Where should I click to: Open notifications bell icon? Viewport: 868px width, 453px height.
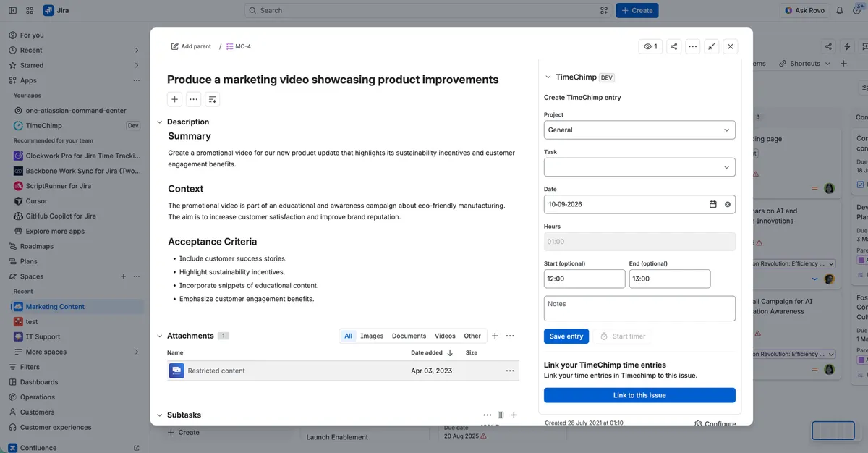(x=840, y=10)
